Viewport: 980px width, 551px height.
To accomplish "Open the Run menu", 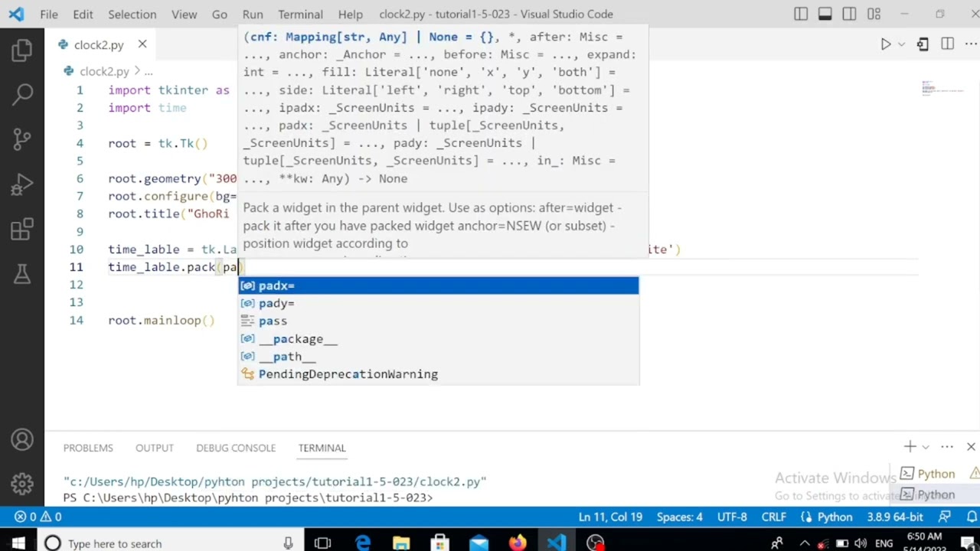I will click(253, 14).
